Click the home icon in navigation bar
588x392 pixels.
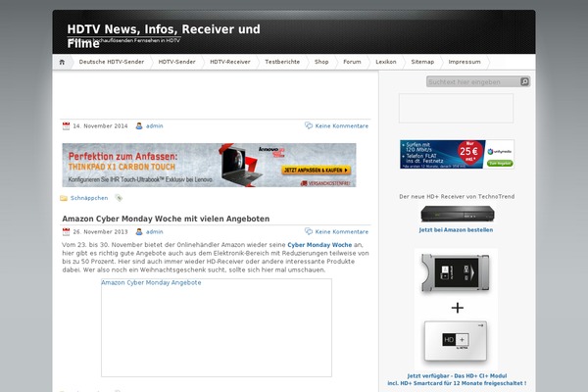(63, 61)
